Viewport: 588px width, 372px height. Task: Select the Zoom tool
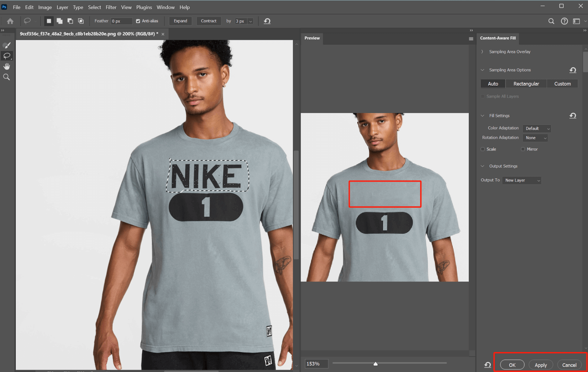pyautogui.click(x=7, y=76)
